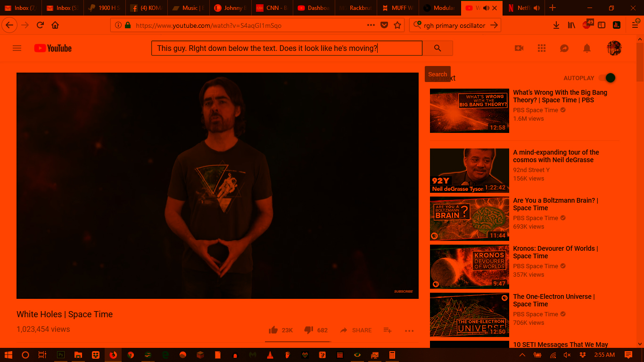Image resolution: width=644 pixels, height=362 pixels.
Task: Bookmark this page with the star
Action: pyautogui.click(x=397, y=25)
